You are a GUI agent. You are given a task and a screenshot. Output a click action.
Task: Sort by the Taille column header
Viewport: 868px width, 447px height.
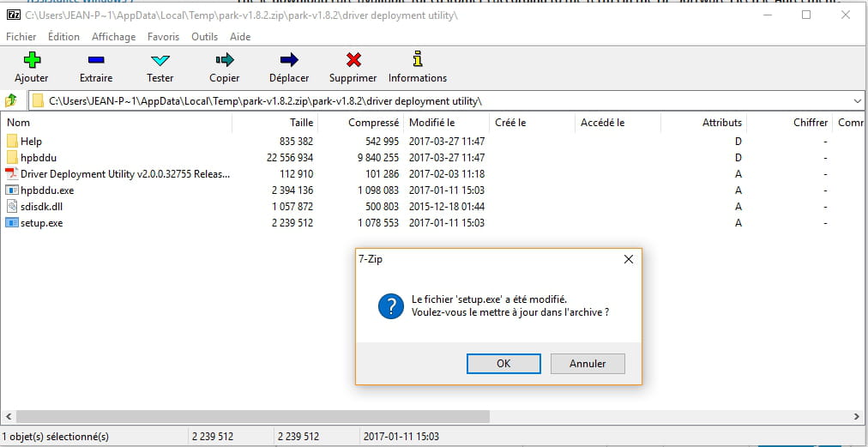pos(275,123)
